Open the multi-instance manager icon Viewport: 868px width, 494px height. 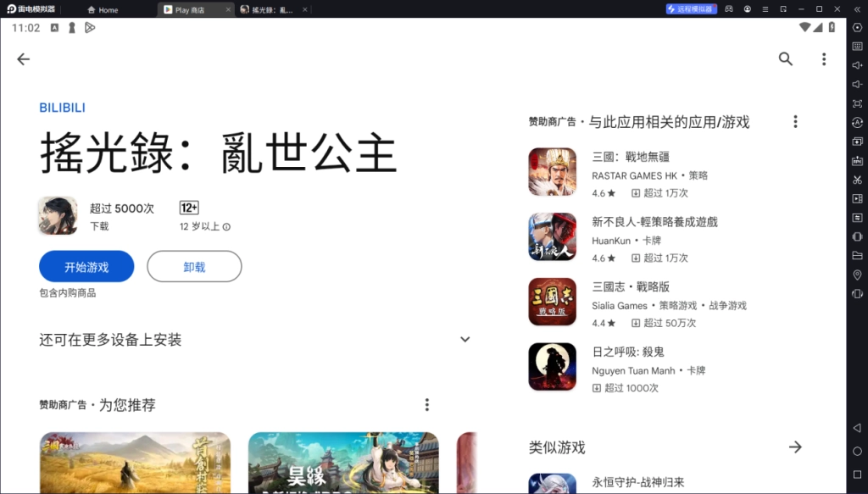point(858,142)
